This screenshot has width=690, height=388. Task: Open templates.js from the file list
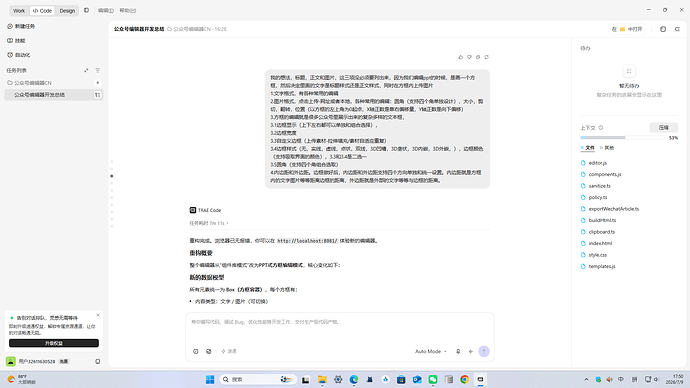[x=602, y=266]
